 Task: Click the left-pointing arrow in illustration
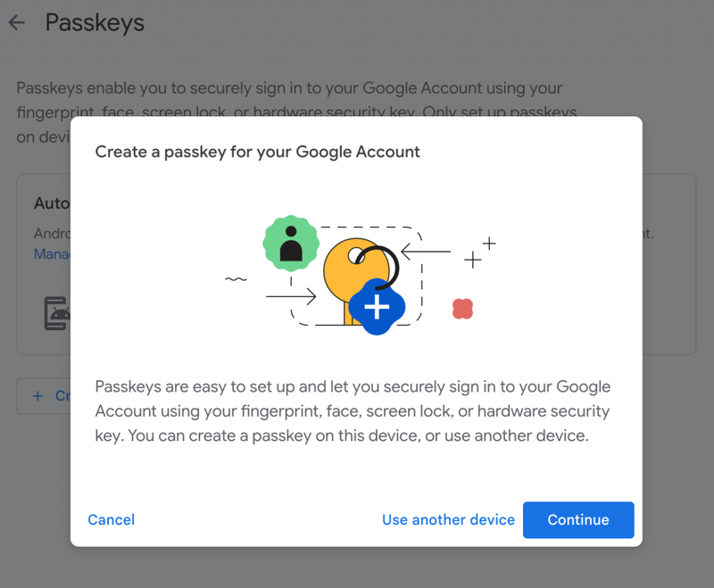(426, 252)
